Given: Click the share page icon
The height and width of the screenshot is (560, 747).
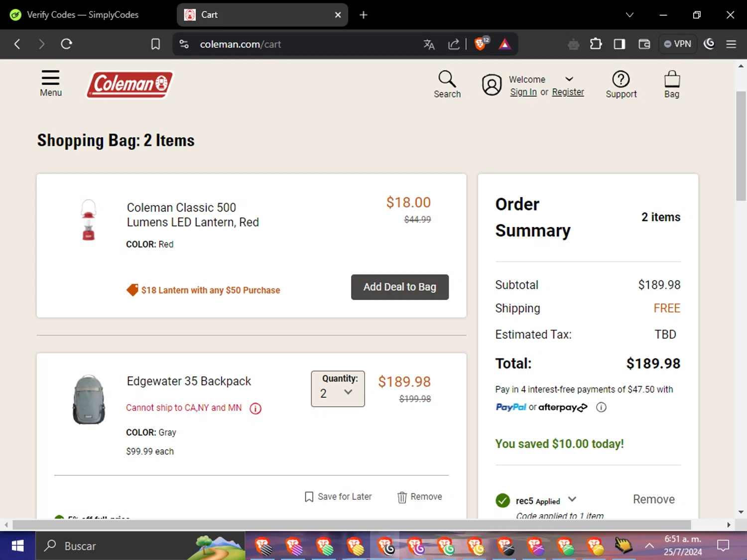Looking at the screenshot, I should [454, 44].
